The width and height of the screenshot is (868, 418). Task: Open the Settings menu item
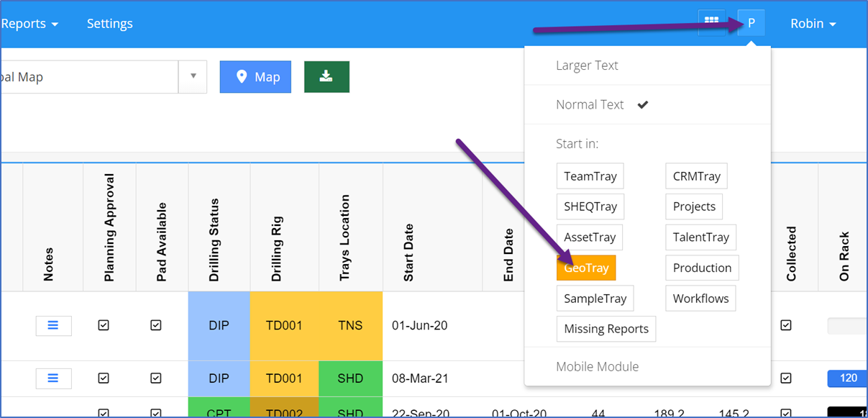pos(110,24)
